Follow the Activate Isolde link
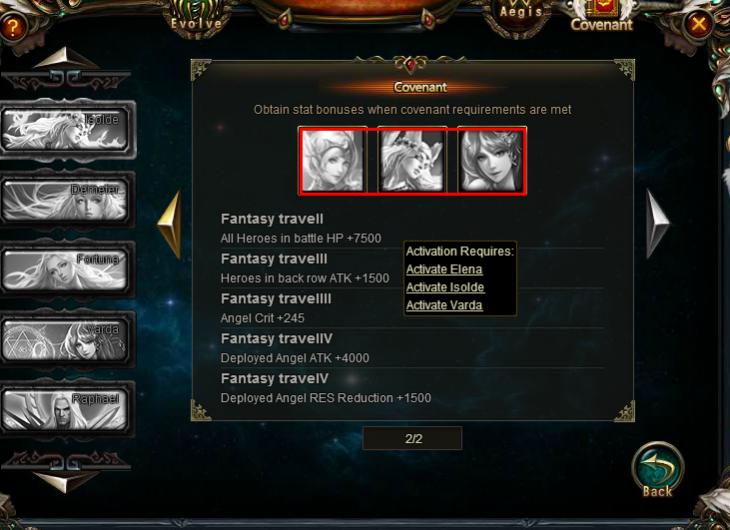 click(445, 287)
